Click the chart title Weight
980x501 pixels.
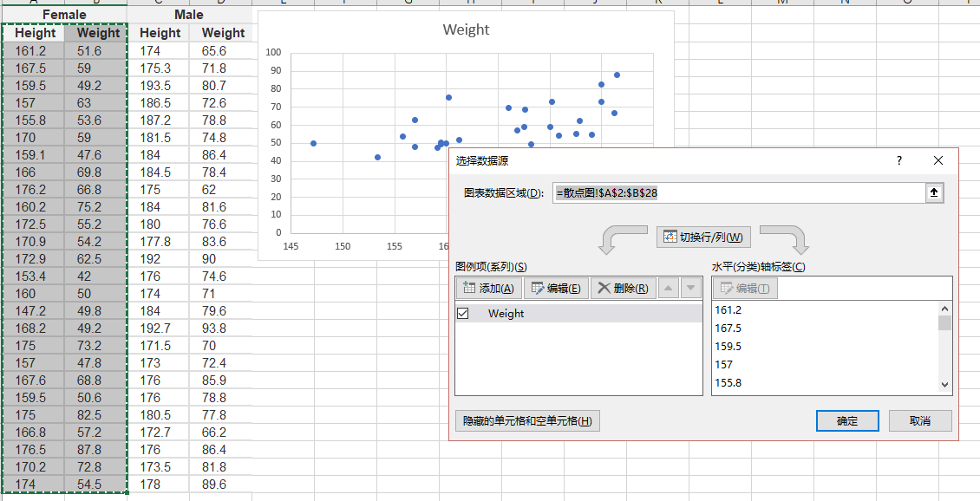(x=466, y=29)
